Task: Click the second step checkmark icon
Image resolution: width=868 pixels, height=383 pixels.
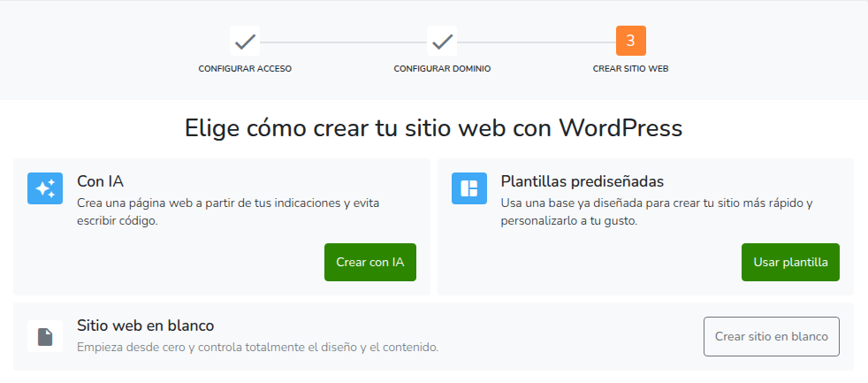Action: (442, 41)
